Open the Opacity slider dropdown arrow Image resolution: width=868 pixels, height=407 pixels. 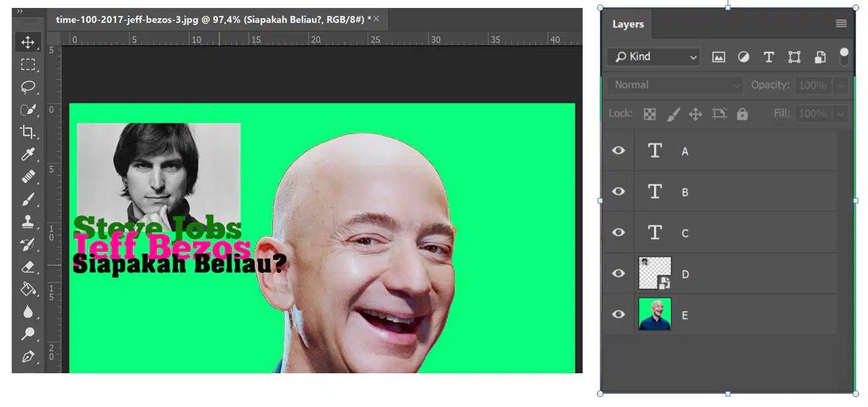pos(841,85)
